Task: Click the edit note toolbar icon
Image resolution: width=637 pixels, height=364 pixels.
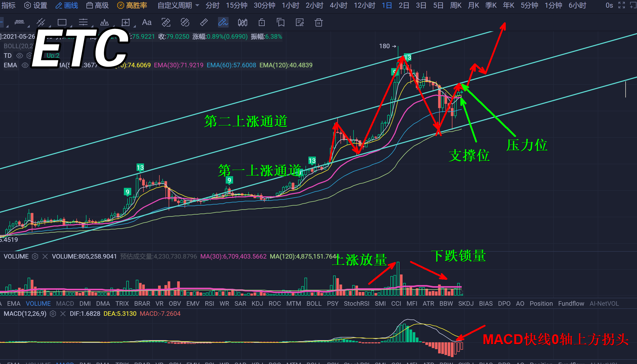Action: [x=300, y=22]
